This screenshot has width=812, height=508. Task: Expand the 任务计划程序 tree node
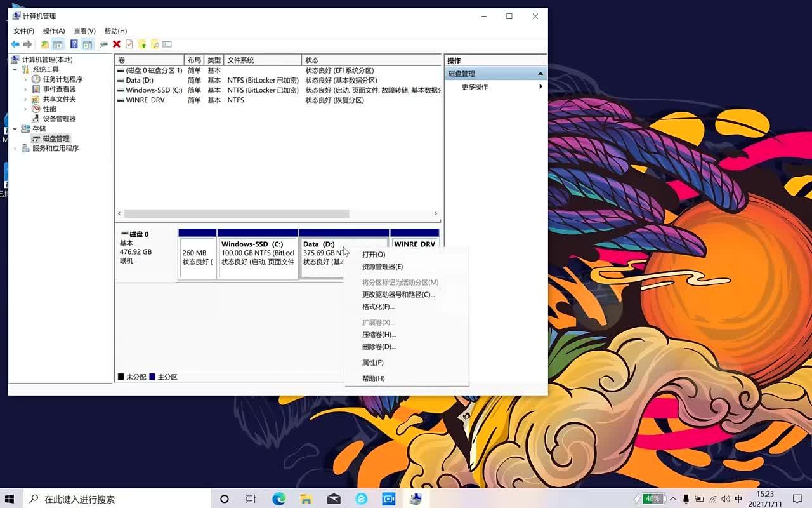(x=25, y=79)
